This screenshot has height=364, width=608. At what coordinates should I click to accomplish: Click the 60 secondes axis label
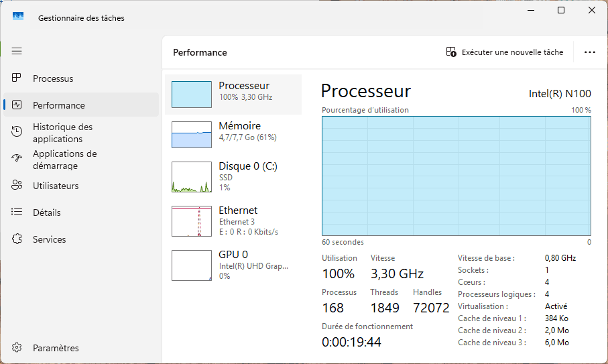point(343,242)
